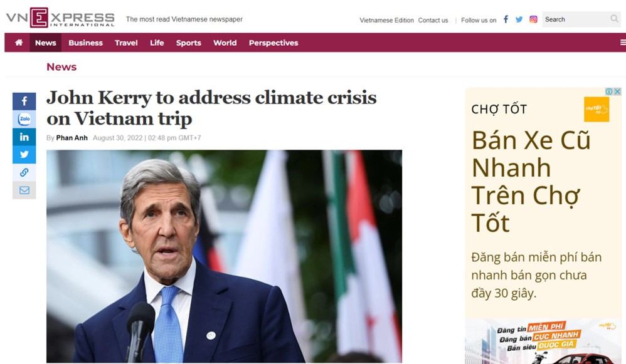Open author Phan Anh's page
Viewport: 626px width, 364px height.
72,138
